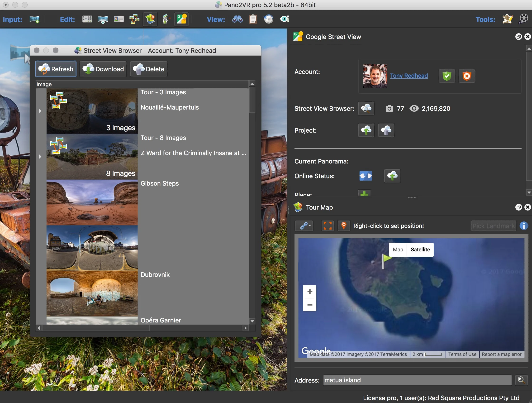Expand the Nouaillé-Maupertuis tour row
The width and height of the screenshot is (532, 403).
40,111
